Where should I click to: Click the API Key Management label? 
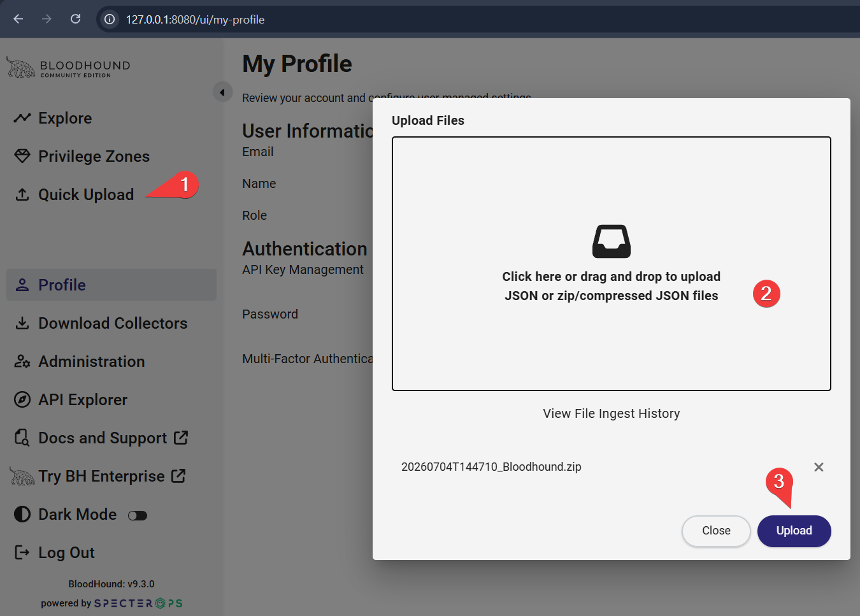click(303, 269)
